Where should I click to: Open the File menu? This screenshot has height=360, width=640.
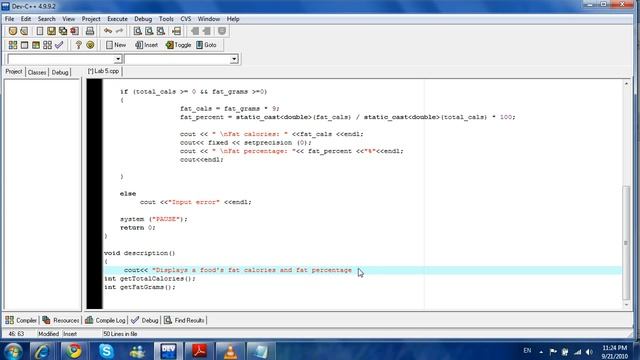point(9,19)
